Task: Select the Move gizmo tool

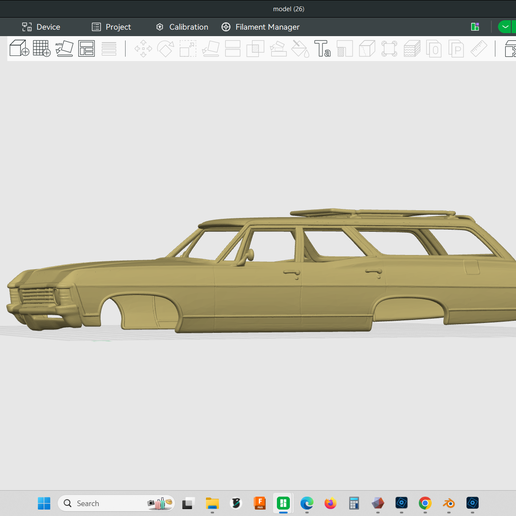Action: [143, 49]
